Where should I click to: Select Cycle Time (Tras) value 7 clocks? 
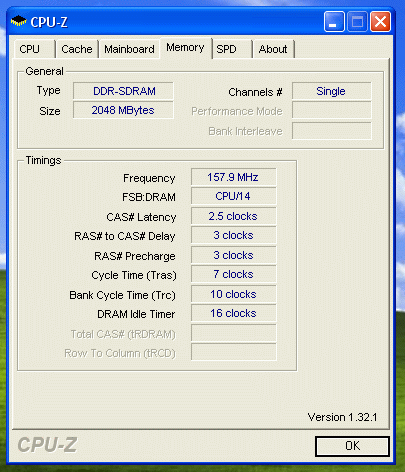tap(233, 274)
